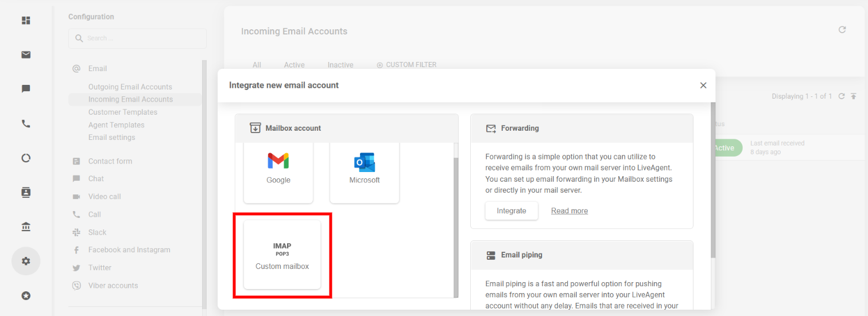The height and width of the screenshot is (316, 868).
Task: Select the Google mailbox option
Action: [278, 169]
